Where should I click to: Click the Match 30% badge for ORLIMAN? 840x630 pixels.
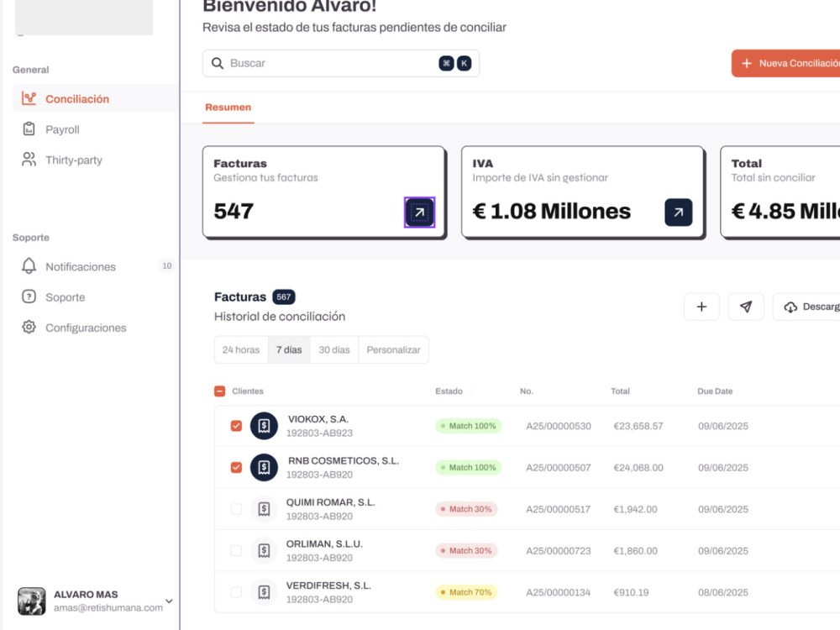click(466, 551)
